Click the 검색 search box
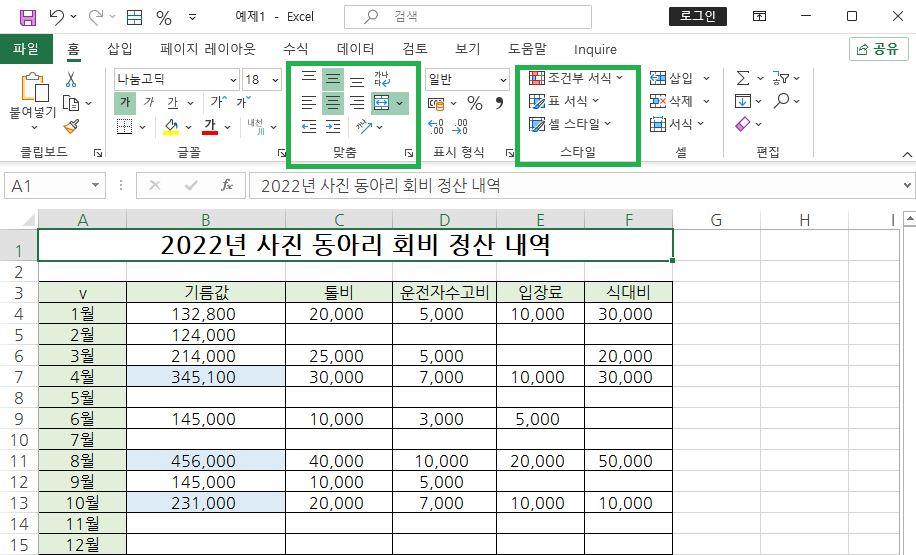This screenshot has height=555, width=916. (x=468, y=17)
